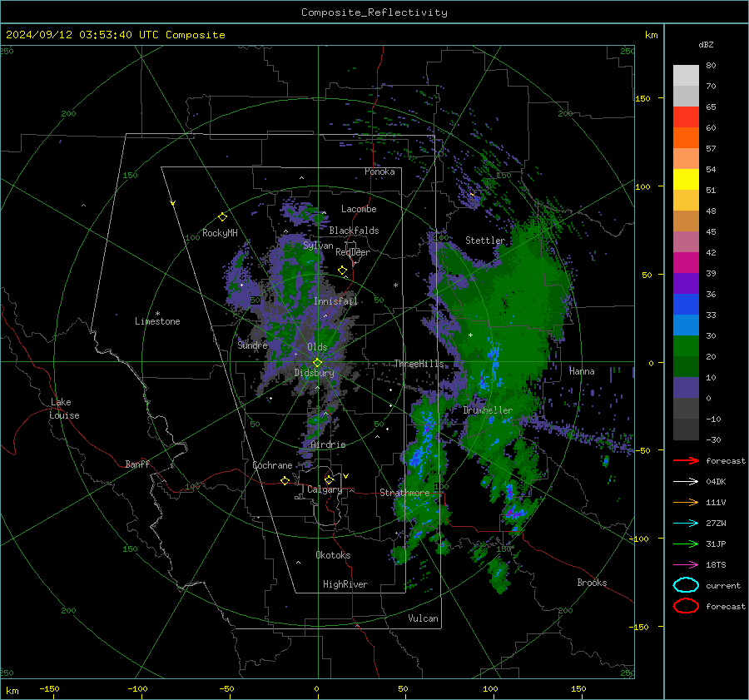The image size is (749, 700).
Task: Click the yellow diamond marker below RedDeer
Action: (342, 271)
